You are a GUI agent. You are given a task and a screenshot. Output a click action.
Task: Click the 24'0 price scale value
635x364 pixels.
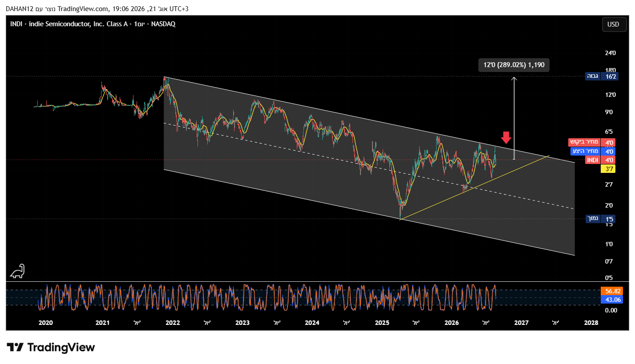click(x=611, y=53)
